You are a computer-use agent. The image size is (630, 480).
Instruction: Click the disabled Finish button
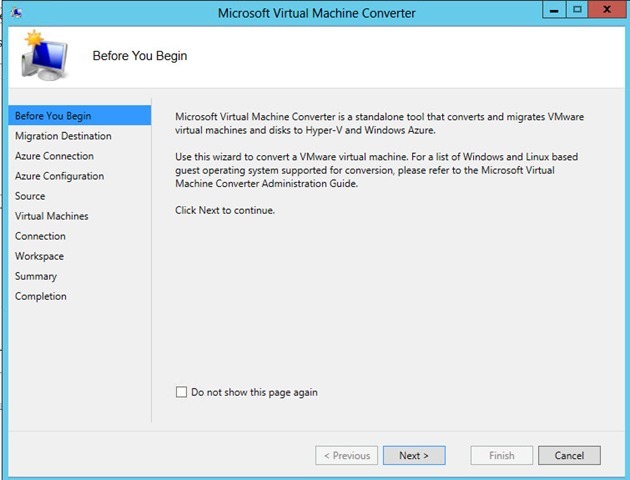coord(501,455)
